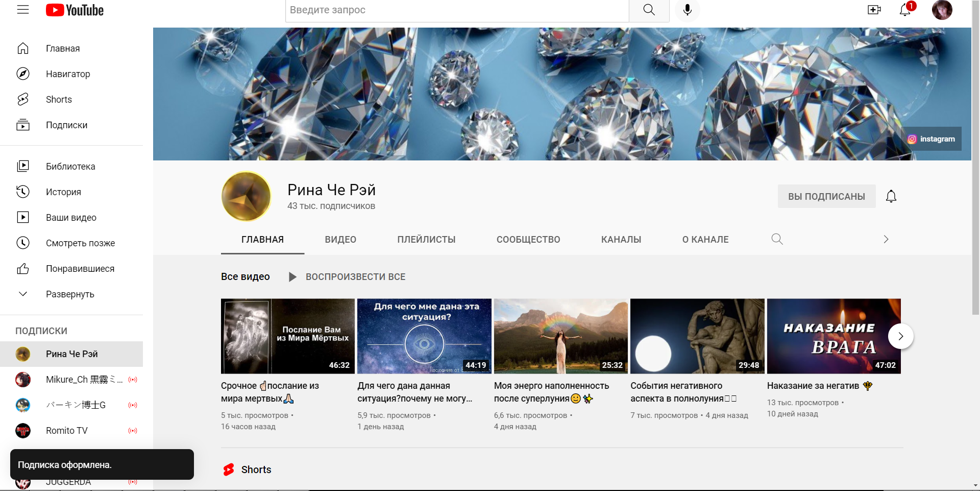
Task: Select パーキン博士G subscription in sidebar
Action: [71, 405]
